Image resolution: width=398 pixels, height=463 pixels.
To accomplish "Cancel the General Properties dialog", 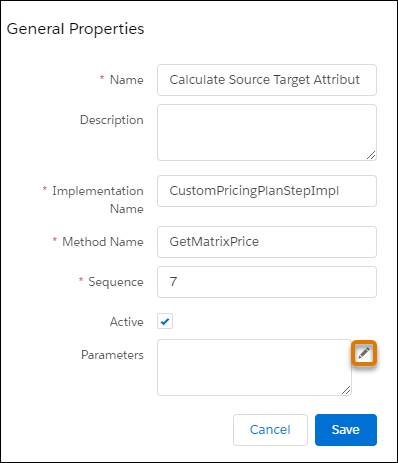I will (x=270, y=430).
